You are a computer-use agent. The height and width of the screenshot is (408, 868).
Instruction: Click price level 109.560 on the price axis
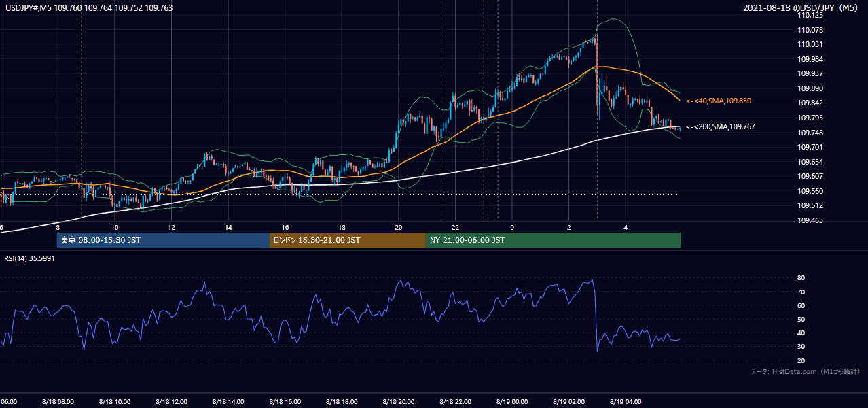(811, 191)
